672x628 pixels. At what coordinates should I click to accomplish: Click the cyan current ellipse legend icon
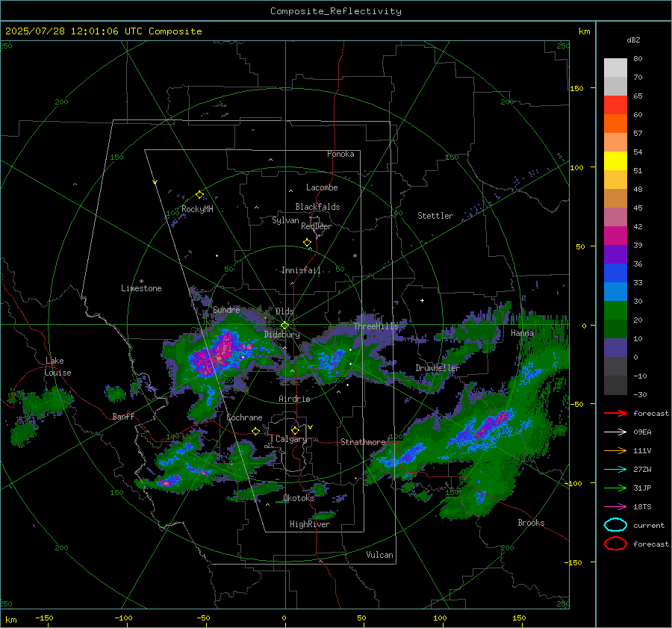pos(615,525)
